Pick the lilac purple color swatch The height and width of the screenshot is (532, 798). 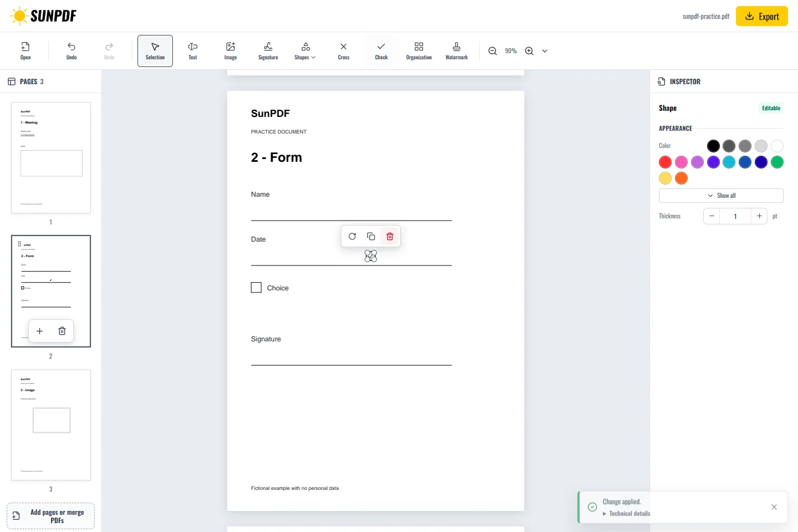(x=698, y=162)
